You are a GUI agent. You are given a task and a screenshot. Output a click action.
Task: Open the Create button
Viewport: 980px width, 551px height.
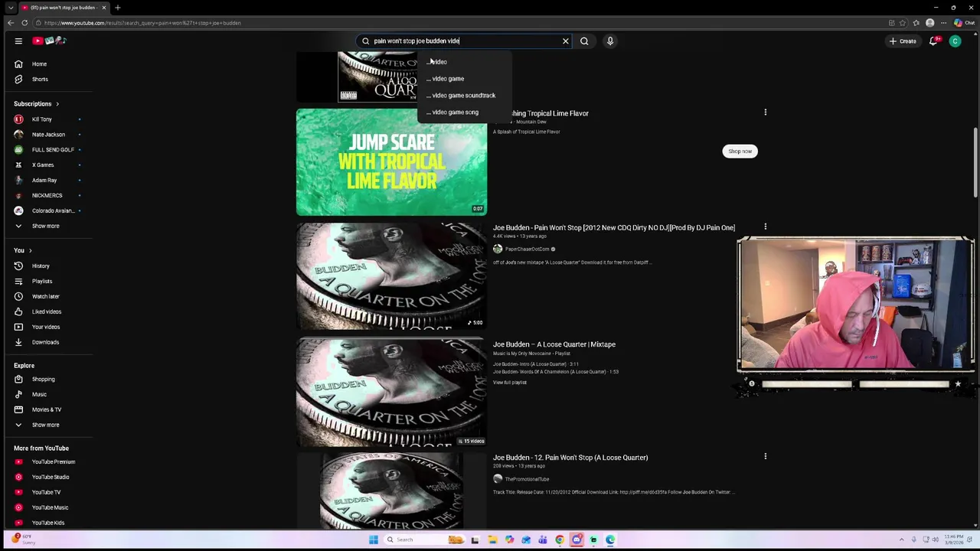[x=903, y=41]
